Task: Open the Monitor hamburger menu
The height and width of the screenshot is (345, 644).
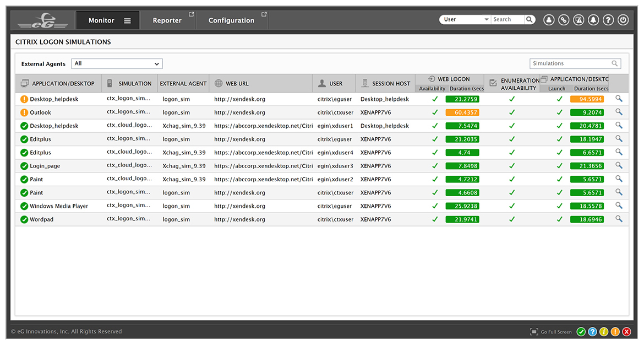Action: [128, 20]
